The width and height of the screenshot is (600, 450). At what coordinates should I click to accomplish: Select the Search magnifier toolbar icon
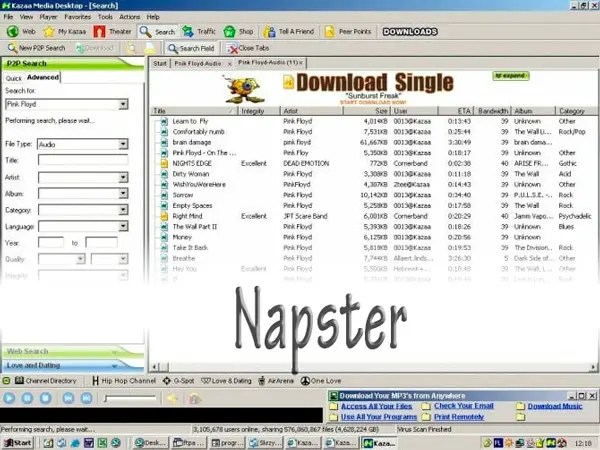click(x=145, y=31)
